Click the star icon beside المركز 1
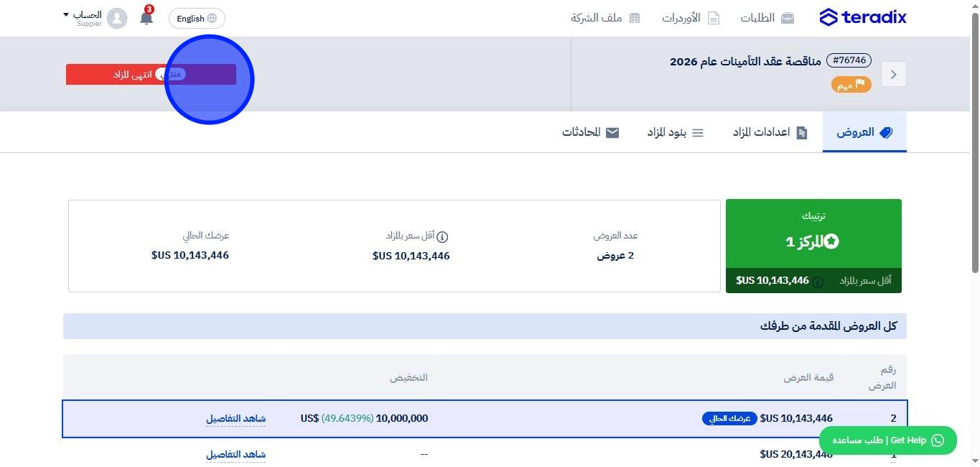This screenshot has height=467, width=980. tap(831, 241)
